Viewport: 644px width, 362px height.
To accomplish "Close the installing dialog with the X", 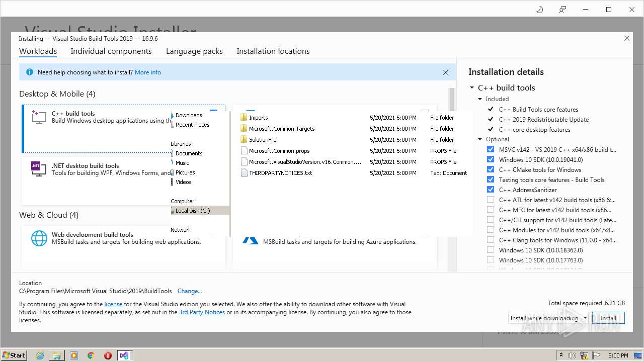I will tap(627, 38).
